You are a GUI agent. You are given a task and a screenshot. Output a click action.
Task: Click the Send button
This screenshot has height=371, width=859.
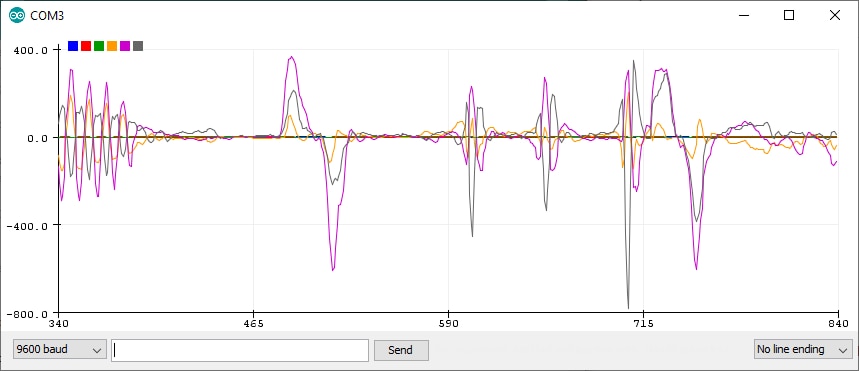(x=401, y=350)
